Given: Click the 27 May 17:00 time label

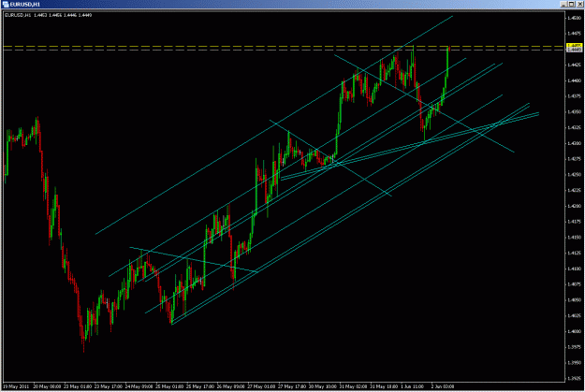Looking at the screenshot, I should [x=292, y=386].
